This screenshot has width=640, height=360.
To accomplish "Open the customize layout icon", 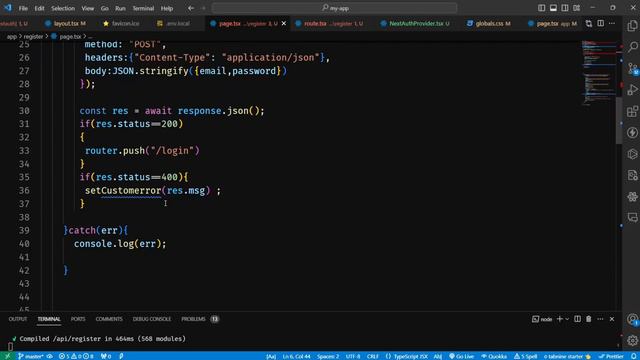I will tap(576, 8).
